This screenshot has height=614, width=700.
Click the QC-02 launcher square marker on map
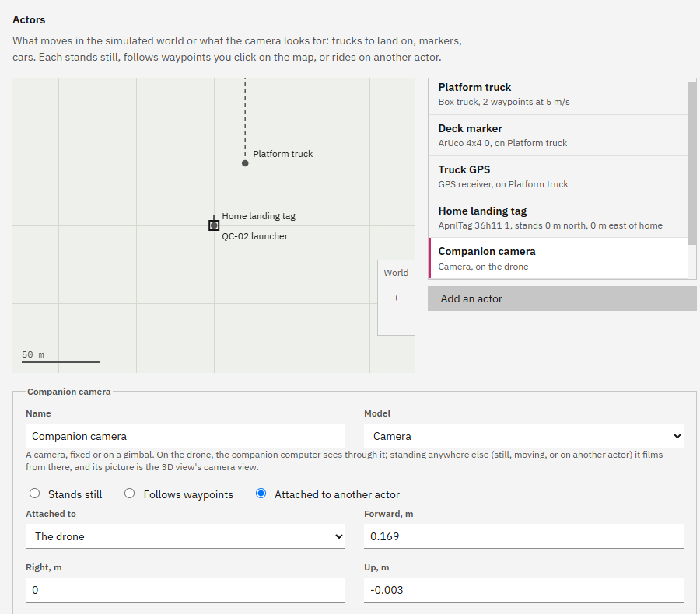214,225
